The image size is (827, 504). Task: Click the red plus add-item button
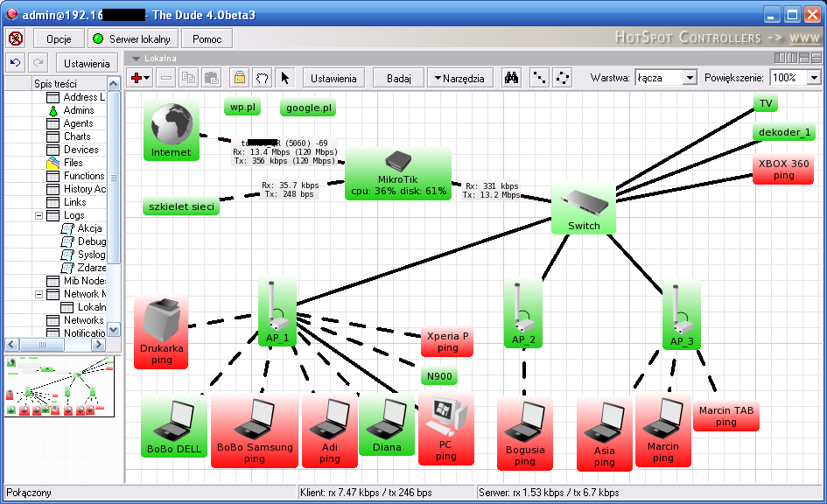tap(140, 78)
